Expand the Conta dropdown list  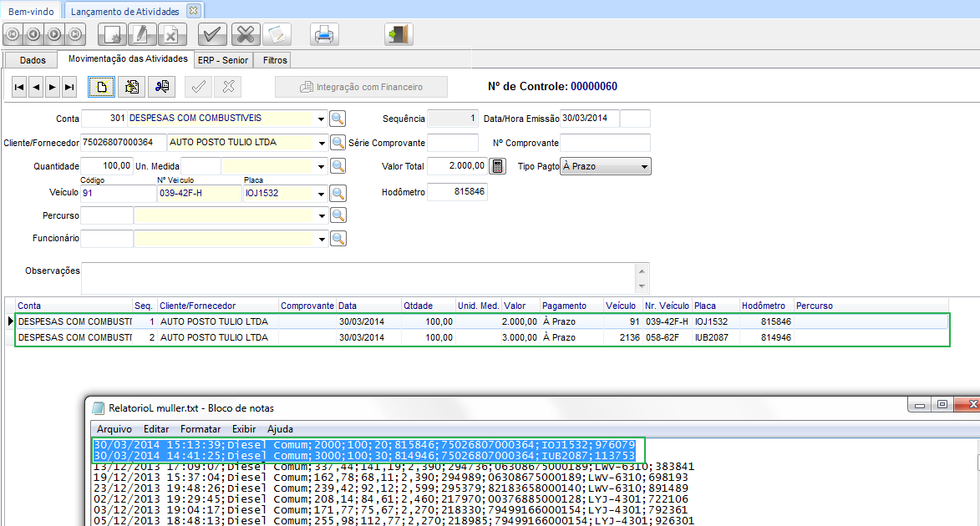(322, 119)
